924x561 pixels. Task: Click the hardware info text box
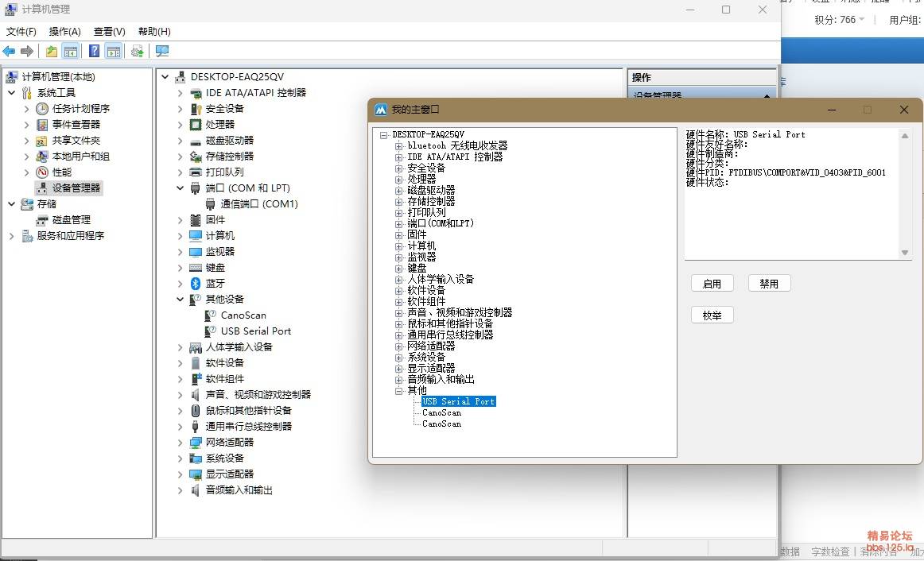798,194
